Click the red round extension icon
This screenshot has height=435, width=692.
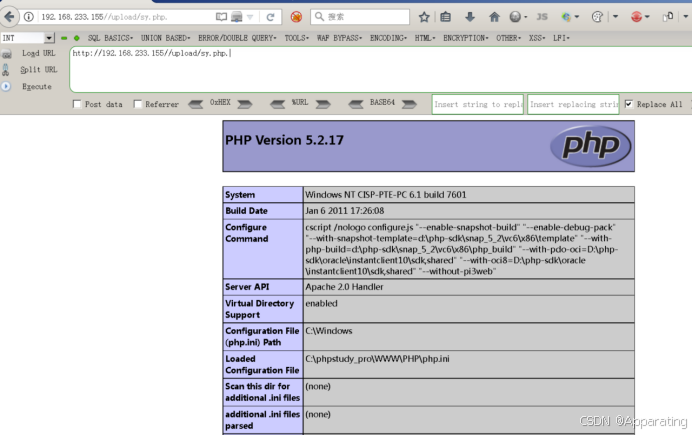click(x=636, y=17)
